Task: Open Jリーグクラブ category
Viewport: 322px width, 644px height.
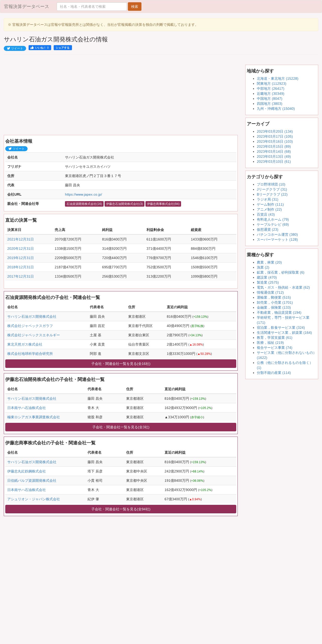Action: tap(272, 189)
